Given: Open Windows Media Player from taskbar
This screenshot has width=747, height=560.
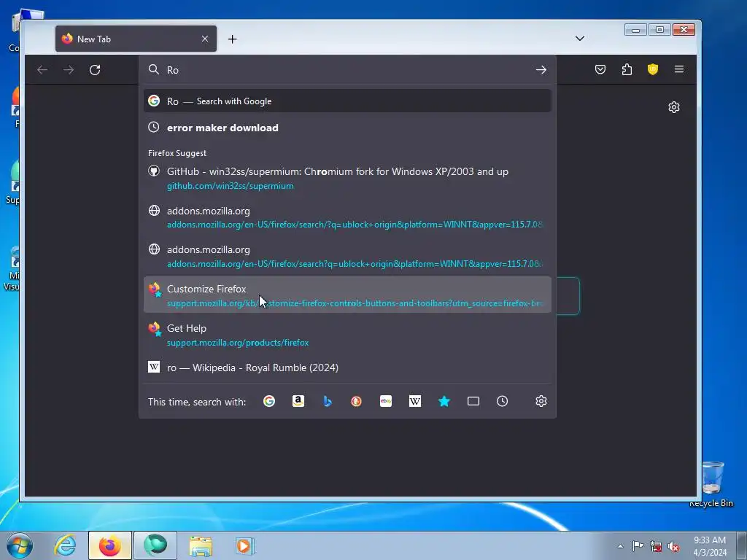Looking at the screenshot, I should 245,545.
